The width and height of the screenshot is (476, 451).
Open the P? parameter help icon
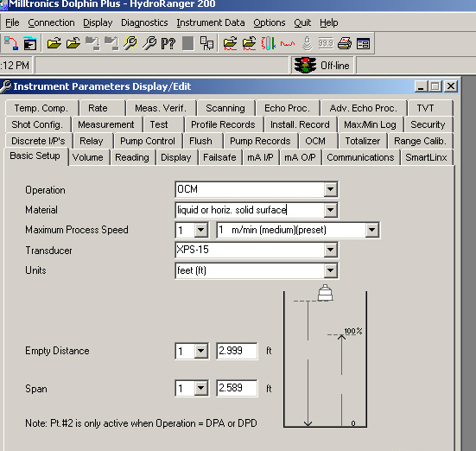click(168, 43)
